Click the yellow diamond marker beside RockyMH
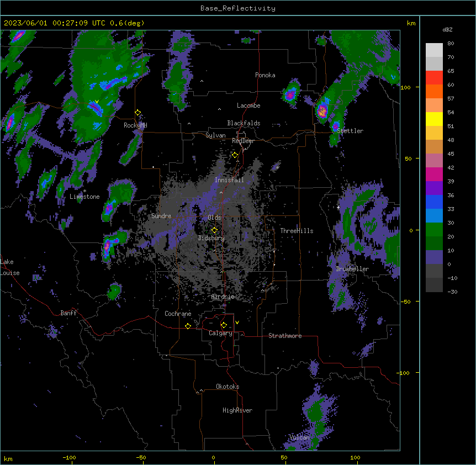Image resolution: width=476 pixels, height=465 pixels. (138, 113)
